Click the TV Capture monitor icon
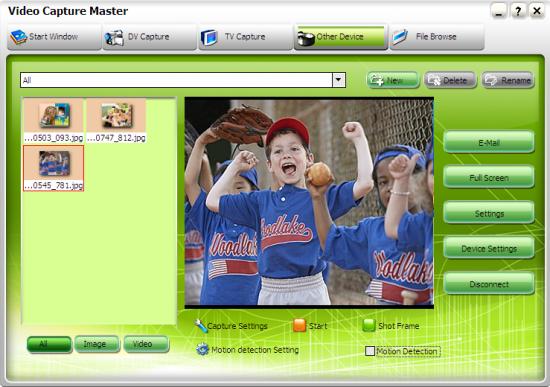The width and height of the screenshot is (550, 387). coord(209,38)
